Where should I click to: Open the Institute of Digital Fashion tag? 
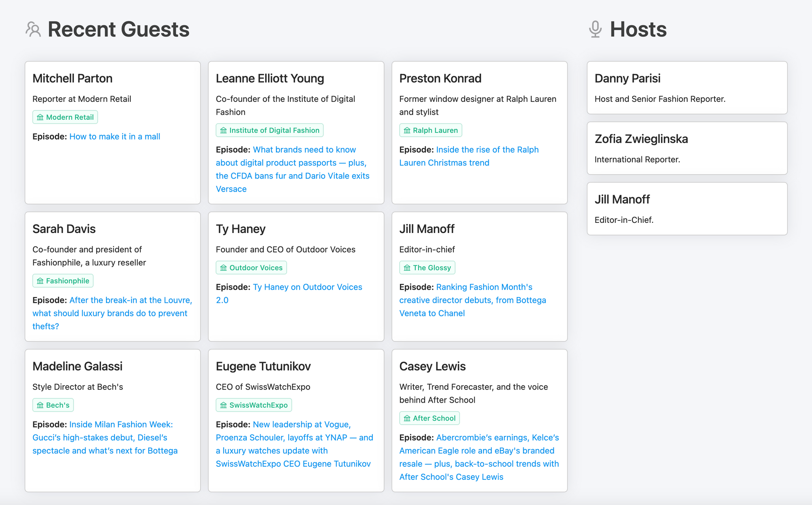[270, 130]
